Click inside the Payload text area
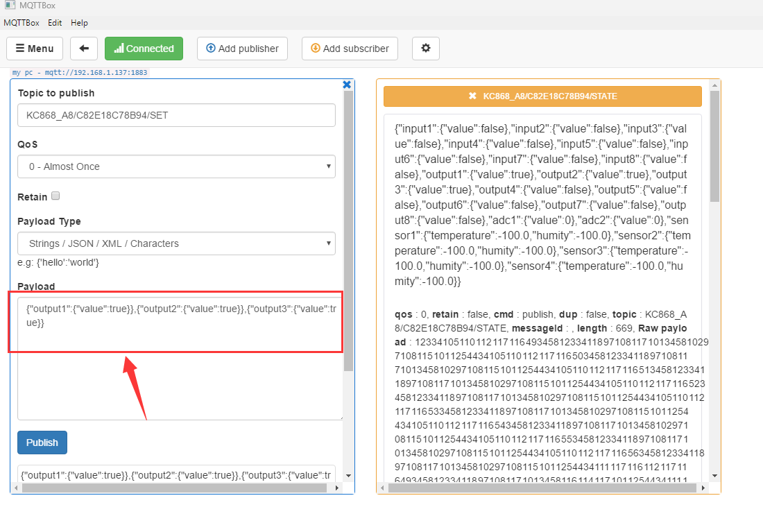This screenshot has width=763, height=532. coord(176,375)
